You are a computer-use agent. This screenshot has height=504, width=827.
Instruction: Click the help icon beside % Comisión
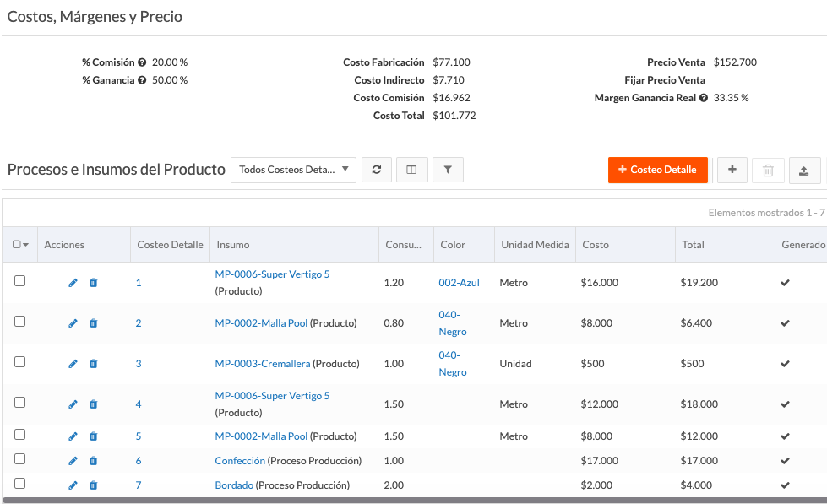pos(142,62)
